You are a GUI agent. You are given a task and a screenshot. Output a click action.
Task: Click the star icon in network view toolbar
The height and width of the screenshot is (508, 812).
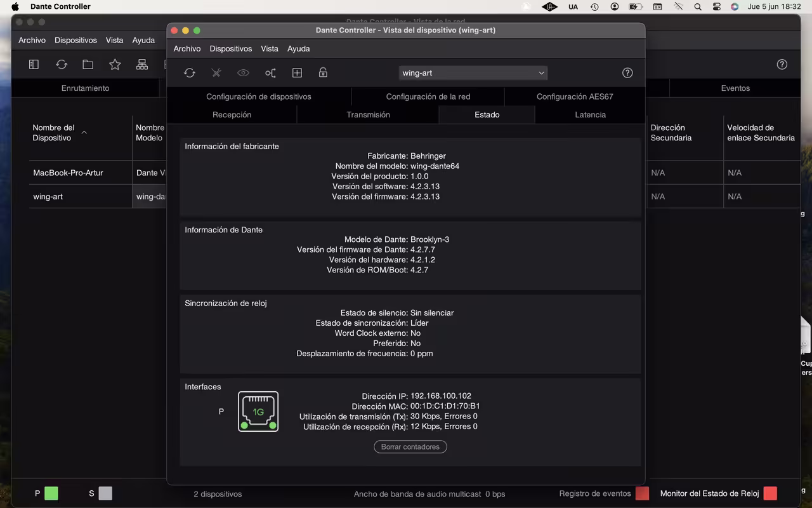(115, 64)
